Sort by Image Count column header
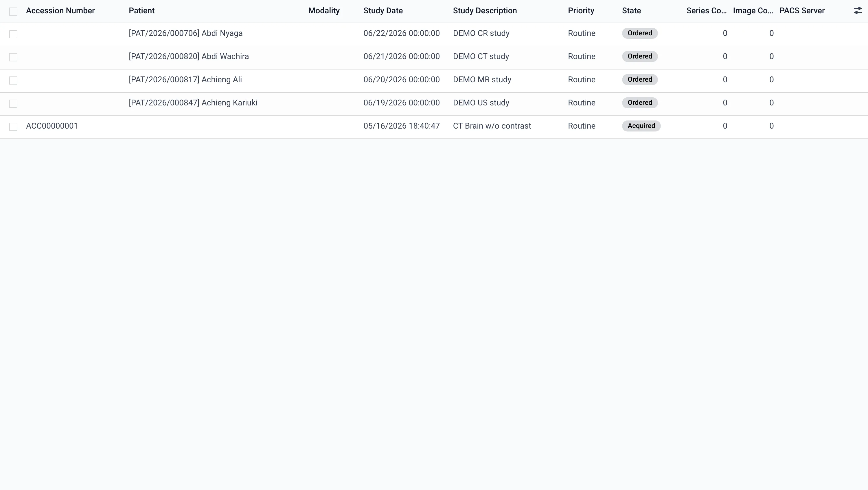The width and height of the screenshot is (868, 490). click(x=753, y=11)
